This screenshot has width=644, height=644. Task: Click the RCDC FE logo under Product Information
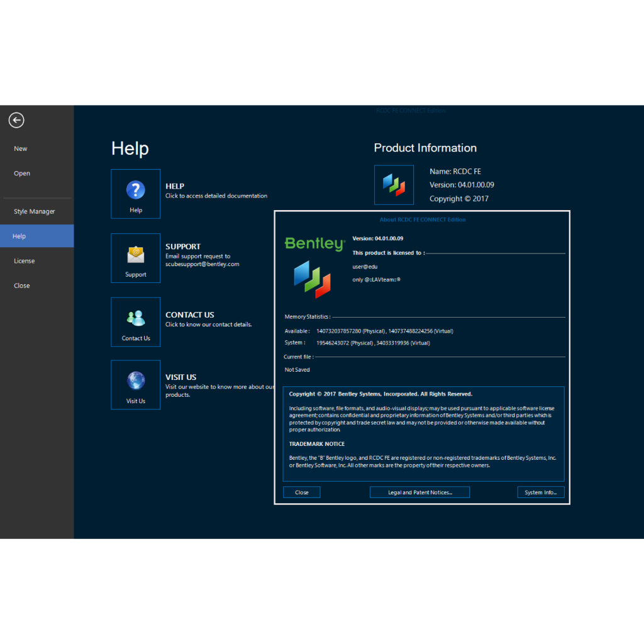tap(394, 185)
